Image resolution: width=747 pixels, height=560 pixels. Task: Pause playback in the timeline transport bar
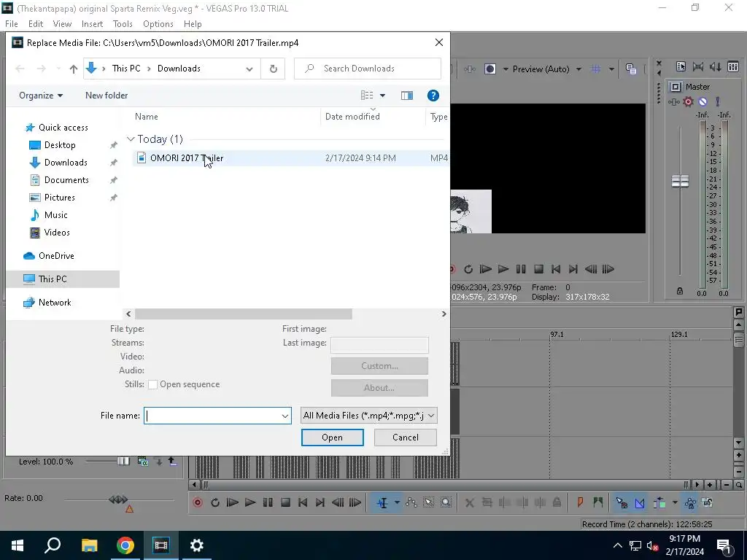(268, 502)
